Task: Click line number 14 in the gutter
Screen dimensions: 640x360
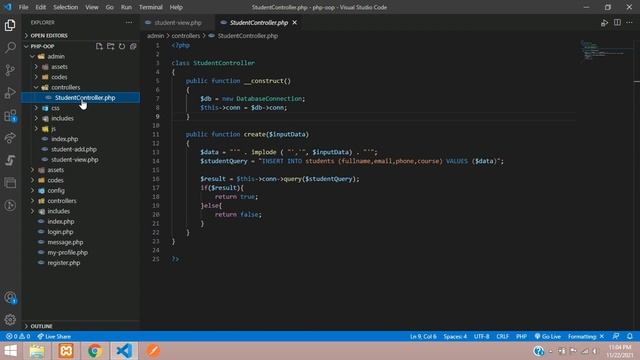Action: 156,161
